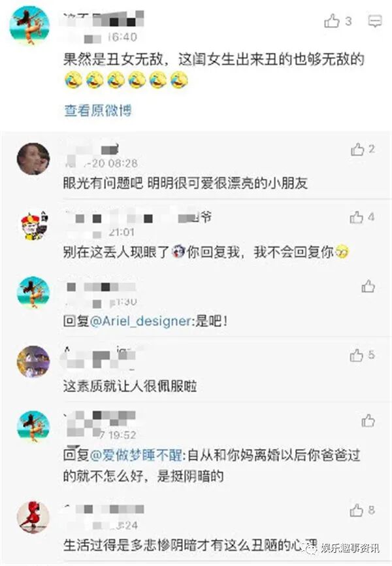Open the 查看原微博 link
This screenshot has width=392, height=566.
98,110
